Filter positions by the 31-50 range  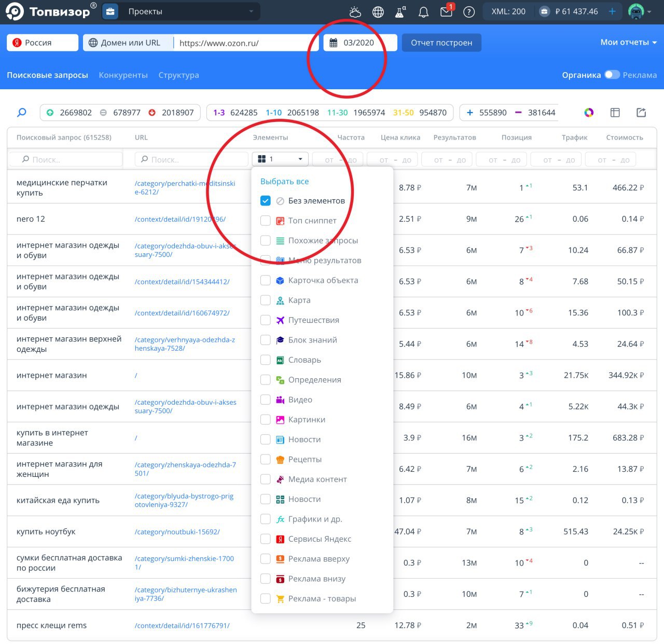(x=420, y=113)
